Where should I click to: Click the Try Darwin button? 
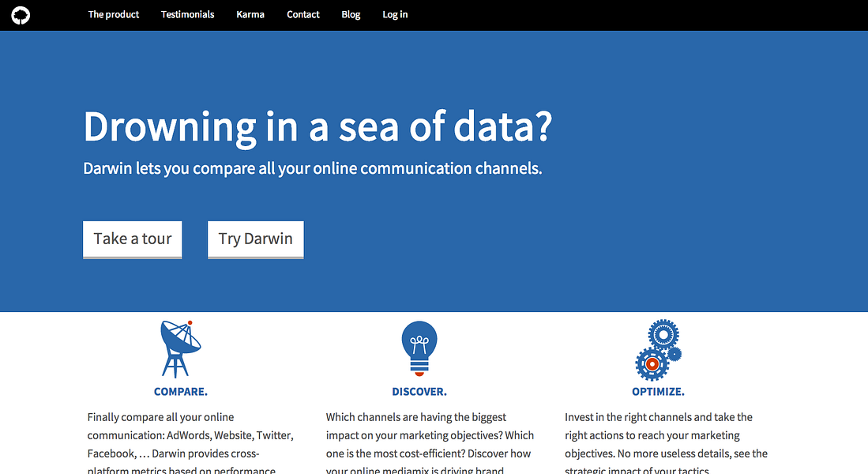(x=256, y=240)
